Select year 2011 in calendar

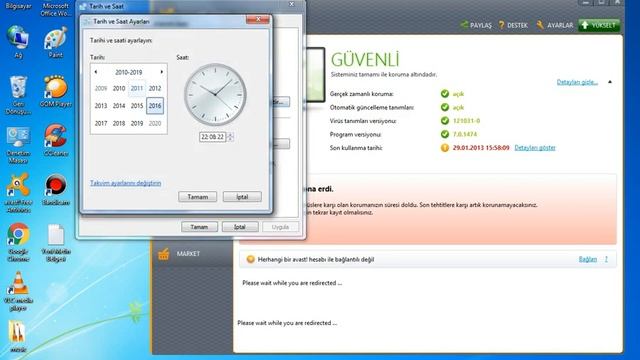point(137,88)
